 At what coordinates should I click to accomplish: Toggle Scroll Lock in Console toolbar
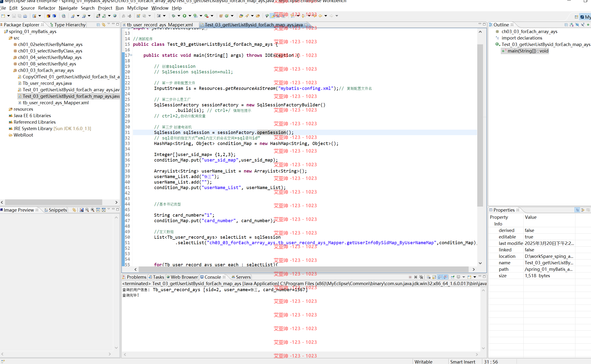pyautogui.click(x=434, y=277)
